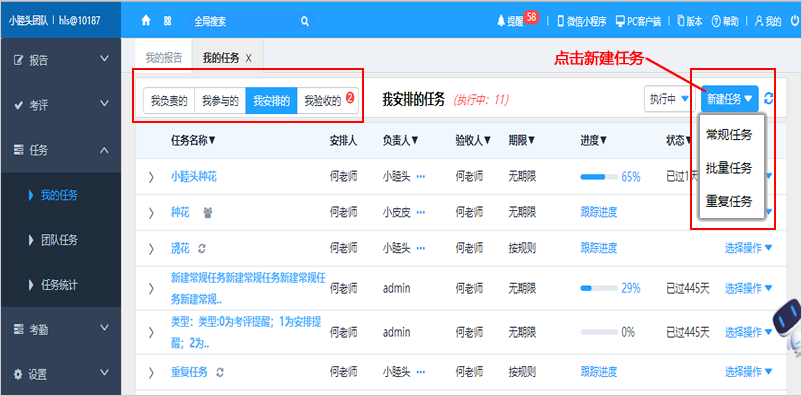The width and height of the screenshot is (802, 396).
Task: Click the 新建任务 dropdown button
Action: [x=729, y=99]
